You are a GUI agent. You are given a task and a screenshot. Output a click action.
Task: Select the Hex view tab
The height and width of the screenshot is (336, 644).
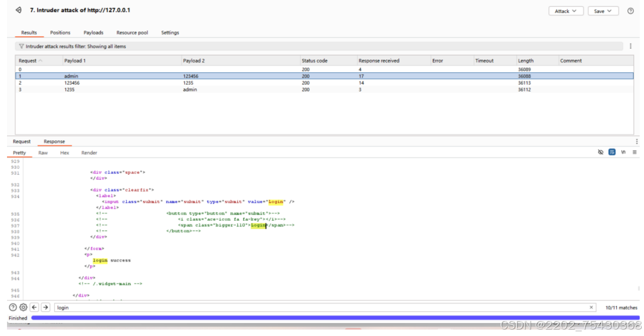[65, 153]
